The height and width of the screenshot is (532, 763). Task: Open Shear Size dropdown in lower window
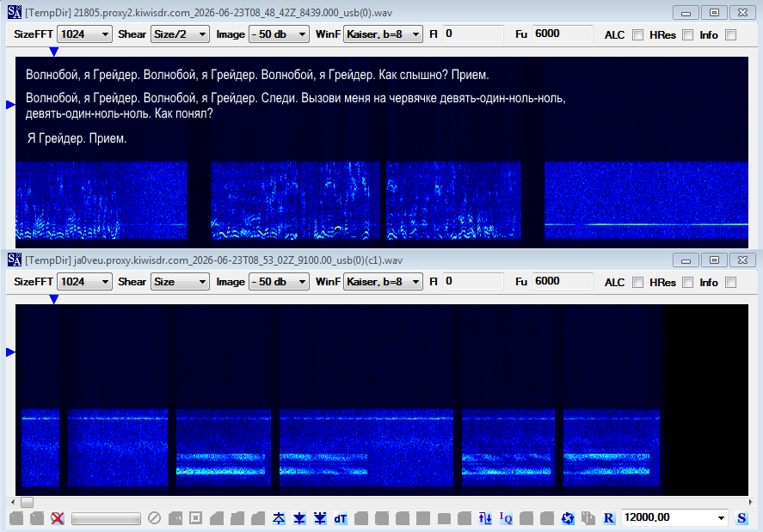[180, 282]
